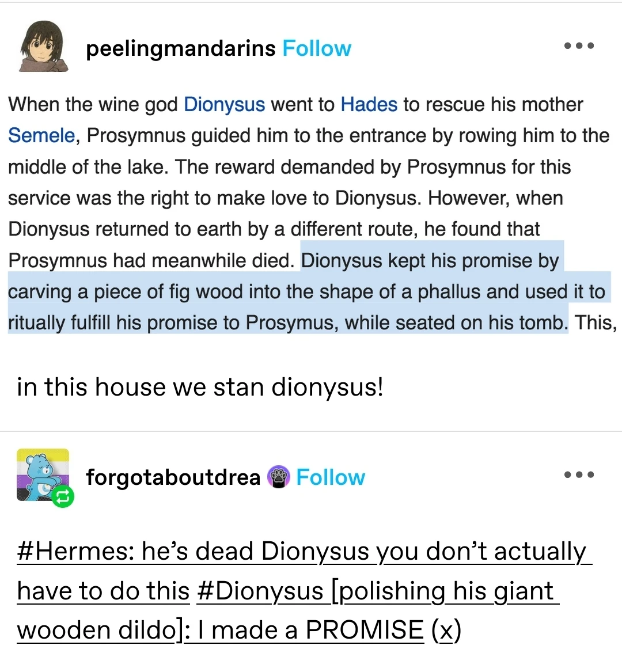Screen dimensions: 622x672
Task: Click the green reblog badge icon
Action: click(63, 497)
